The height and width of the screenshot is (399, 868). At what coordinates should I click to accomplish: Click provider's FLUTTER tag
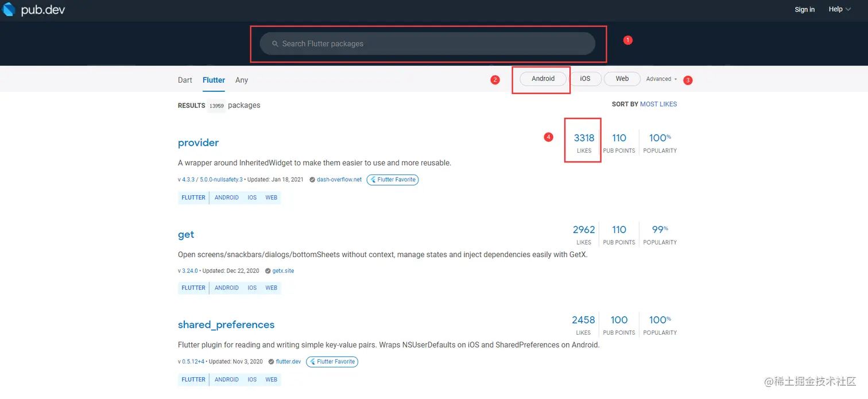point(193,197)
